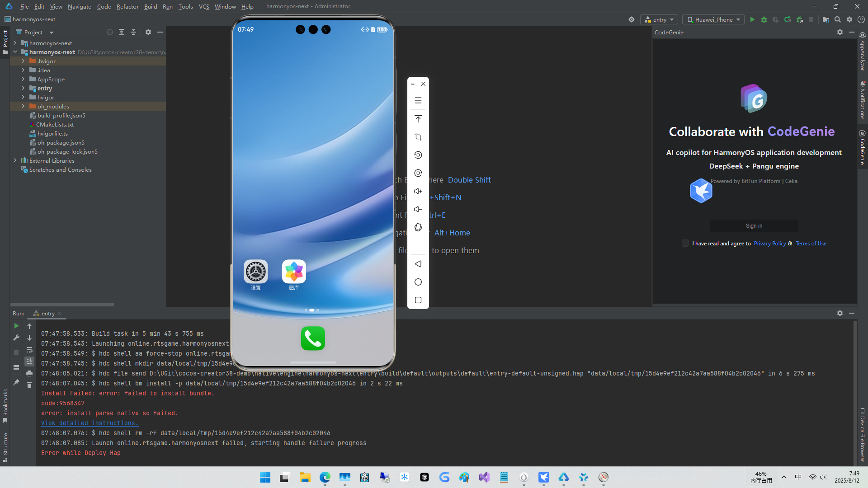Screen dimensions: 868x488
Task: Click the emulator screenshot crop icon
Action: tap(418, 137)
